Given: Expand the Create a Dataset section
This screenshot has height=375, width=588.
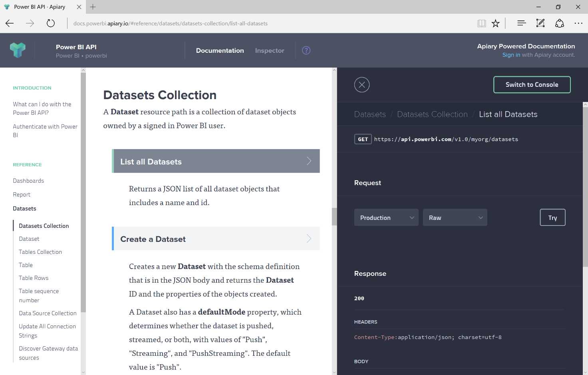Looking at the screenshot, I should point(216,238).
